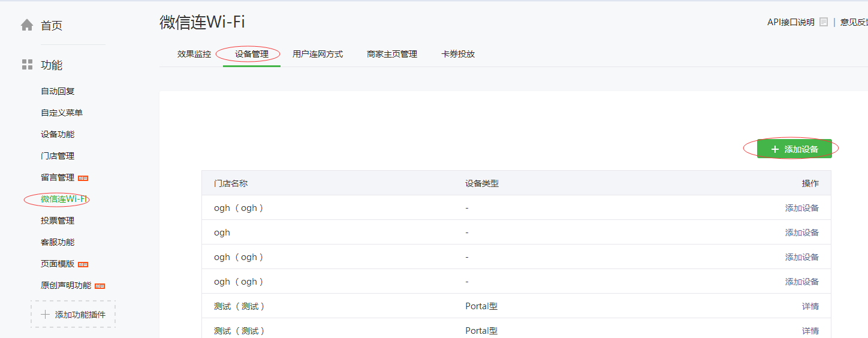Select the 商家主页管理 tab
Image resolution: width=868 pixels, height=338 pixels.
tap(392, 54)
